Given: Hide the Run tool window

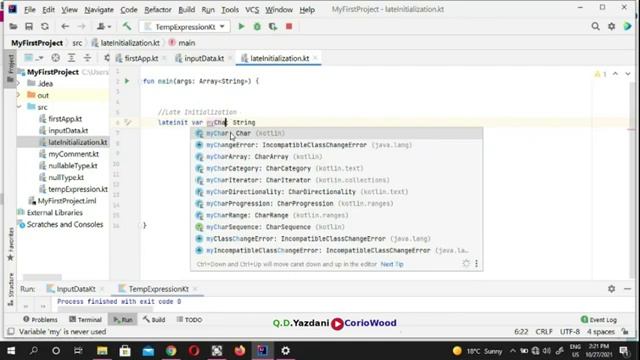Looking at the screenshot, I should [627, 289].
